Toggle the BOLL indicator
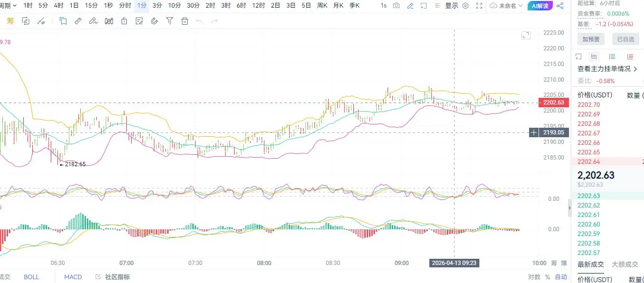 32,277
